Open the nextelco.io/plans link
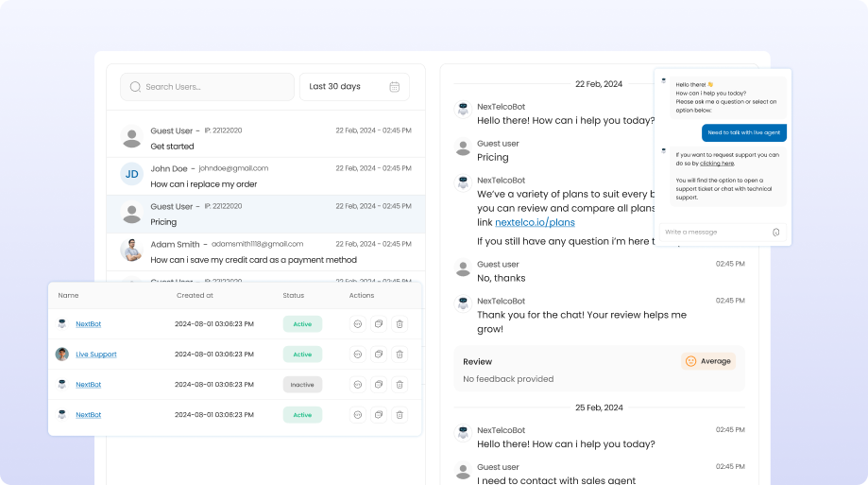Screen dimensions: 868x485 (x=535, y=222)
